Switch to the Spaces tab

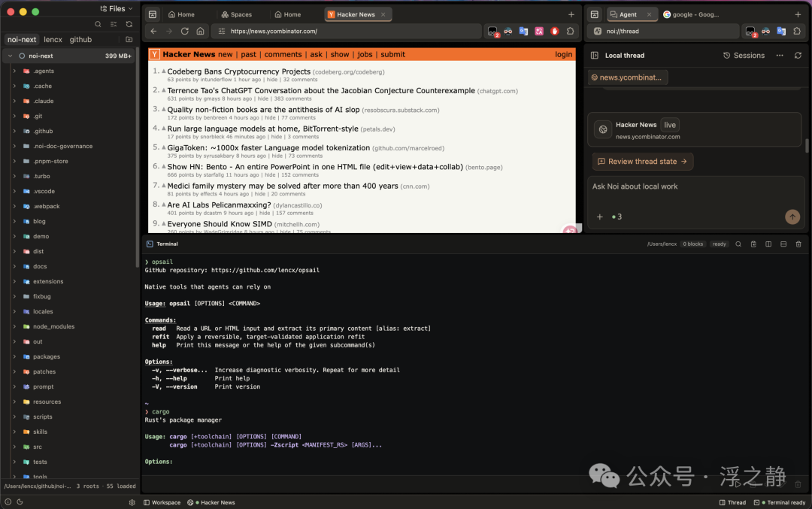[237, 14]
